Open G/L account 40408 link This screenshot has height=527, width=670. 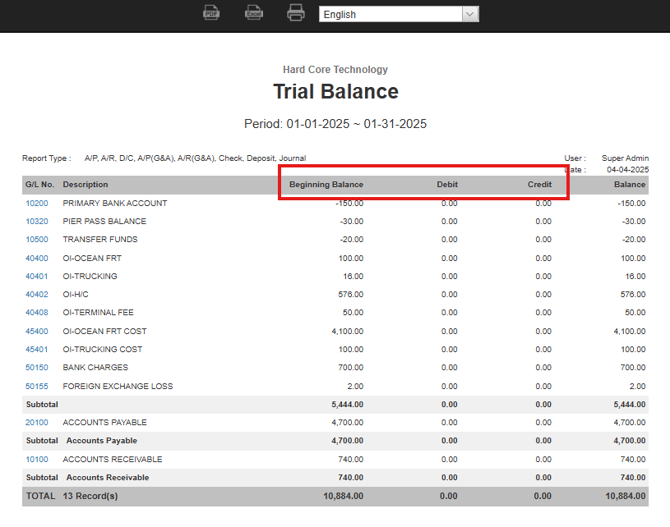coord(37,312)
